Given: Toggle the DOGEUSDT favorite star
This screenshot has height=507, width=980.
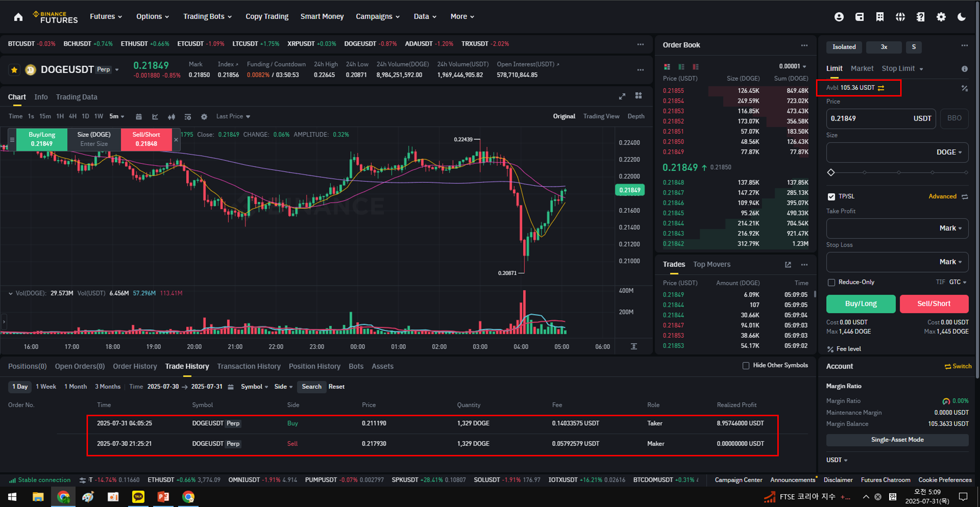Looking at the screenshot, I should [14, 70].
